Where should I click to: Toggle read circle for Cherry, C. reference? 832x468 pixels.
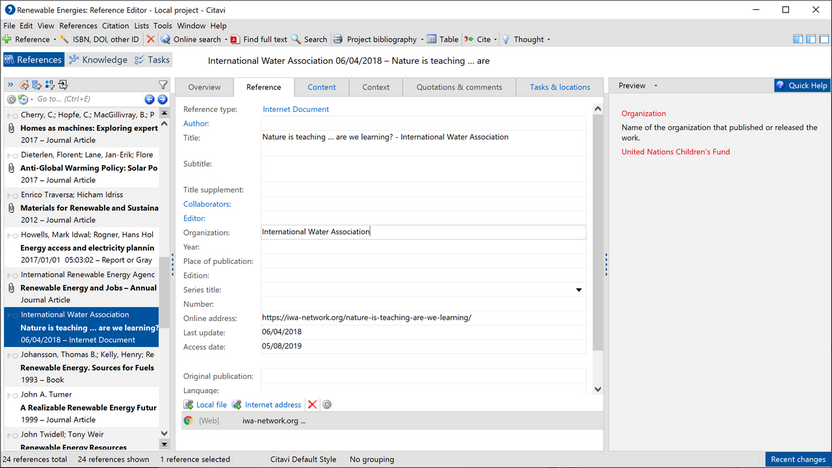click(15, 116)
